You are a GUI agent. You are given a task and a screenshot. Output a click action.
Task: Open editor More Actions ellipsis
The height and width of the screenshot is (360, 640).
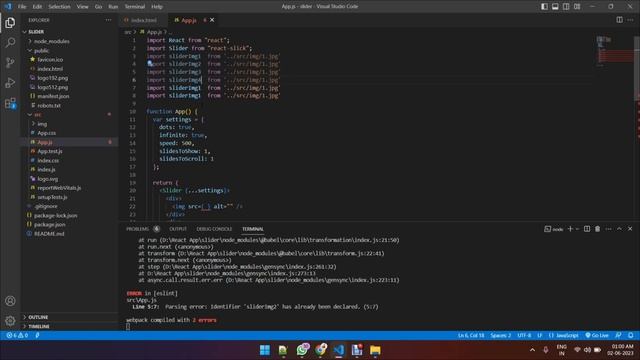(x=630, y=20)
